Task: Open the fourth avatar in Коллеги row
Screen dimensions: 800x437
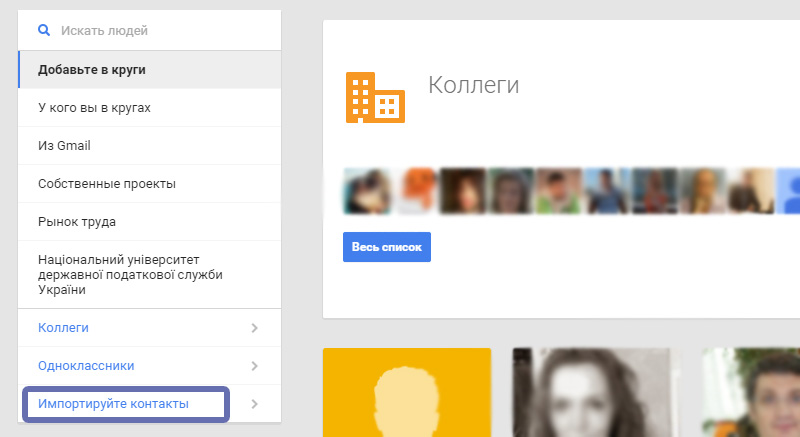Action: (510, 191)
